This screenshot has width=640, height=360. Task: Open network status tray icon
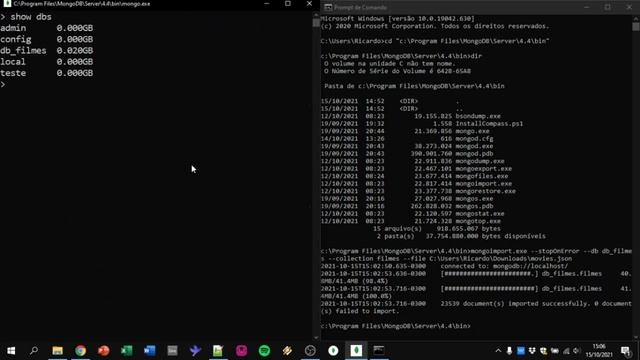[x=566, y=351]
